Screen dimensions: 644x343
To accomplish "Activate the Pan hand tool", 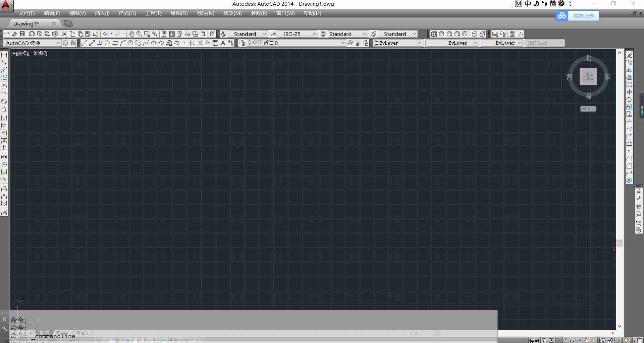I will 131,34.
